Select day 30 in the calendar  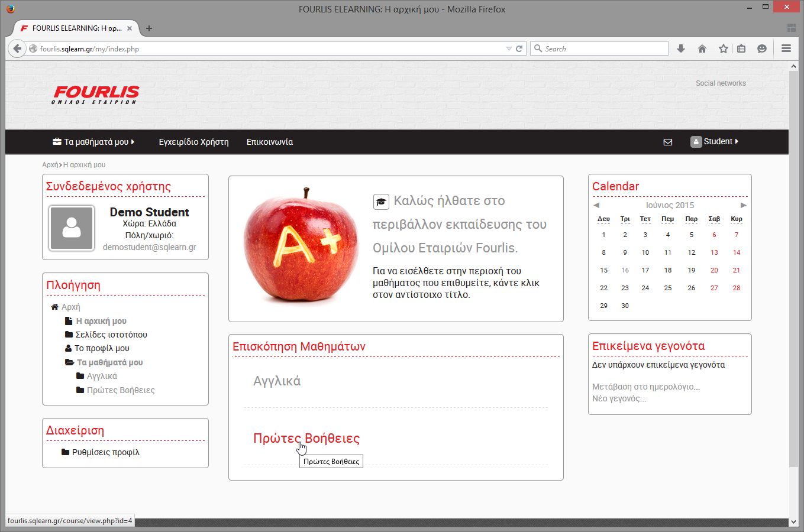click(x=625, y=306)
